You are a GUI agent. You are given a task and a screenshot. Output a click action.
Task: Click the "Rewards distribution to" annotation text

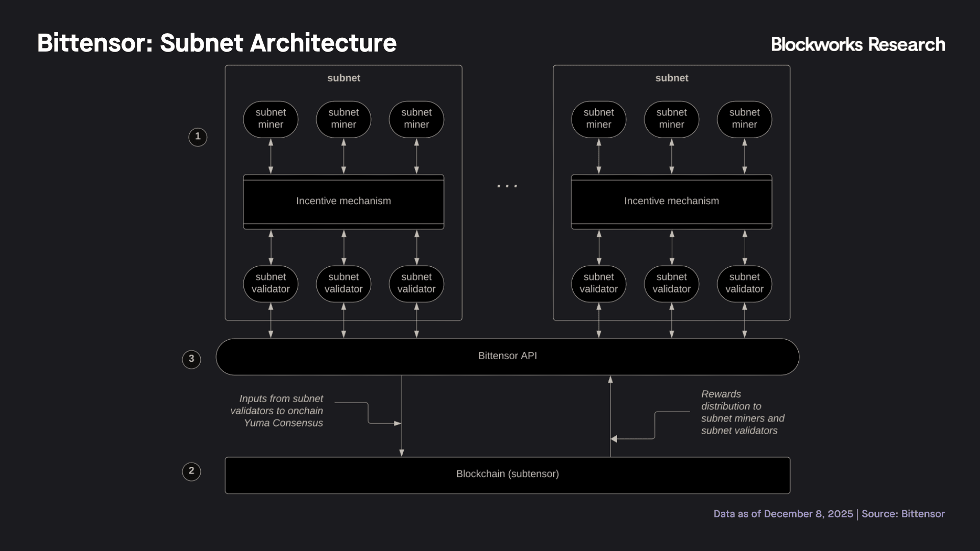tap(743, 412)
